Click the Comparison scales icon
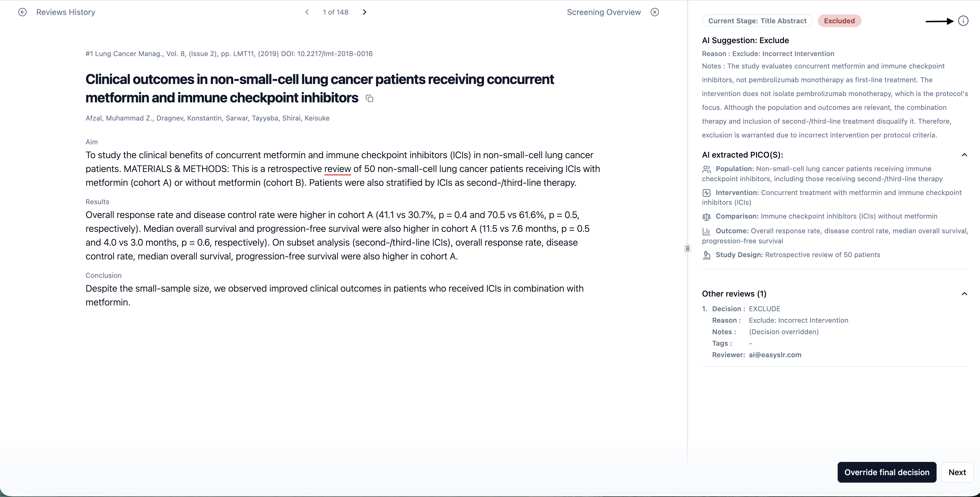The image size is (980, 497). click(x=706, y=217)
